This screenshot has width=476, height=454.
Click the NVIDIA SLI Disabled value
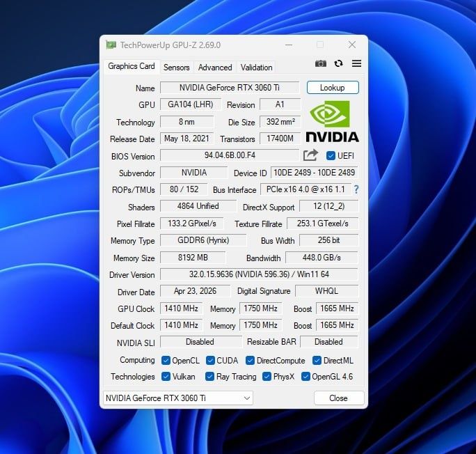pyautogui.click(x=200, y=342)
